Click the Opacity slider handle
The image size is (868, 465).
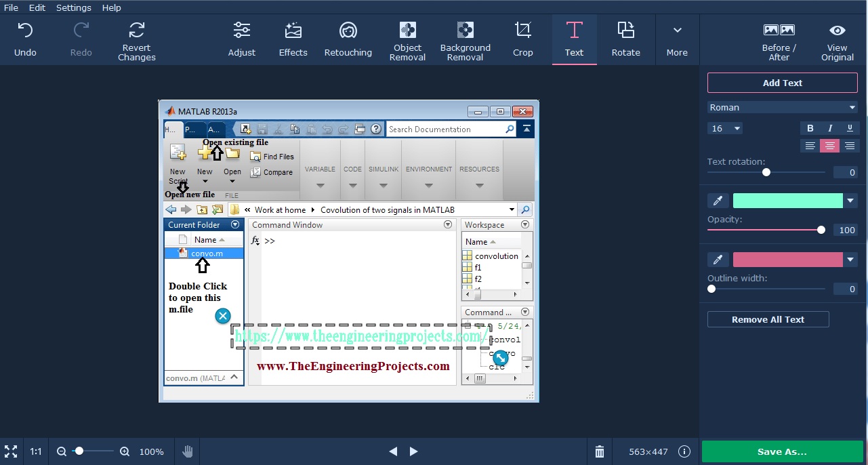click(x=821, y=230)
